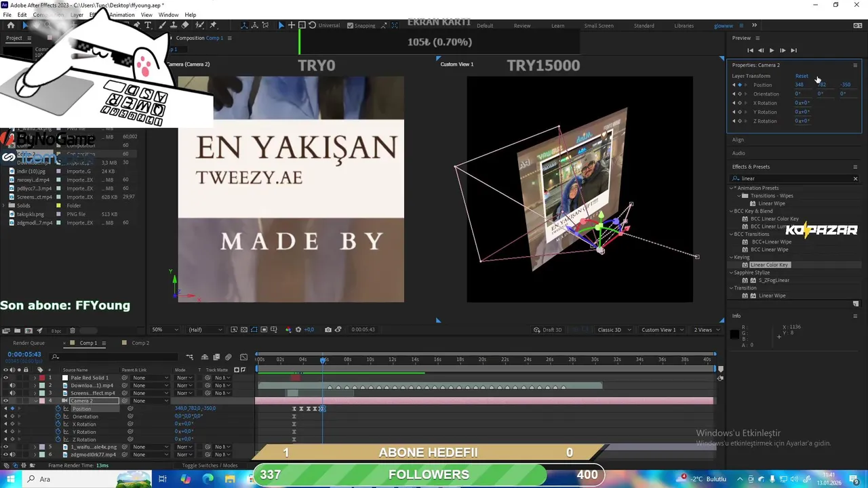Mute audio of the Screens...ffect.mp4 layer
The image size is (868, 488).
pos(12,393)
